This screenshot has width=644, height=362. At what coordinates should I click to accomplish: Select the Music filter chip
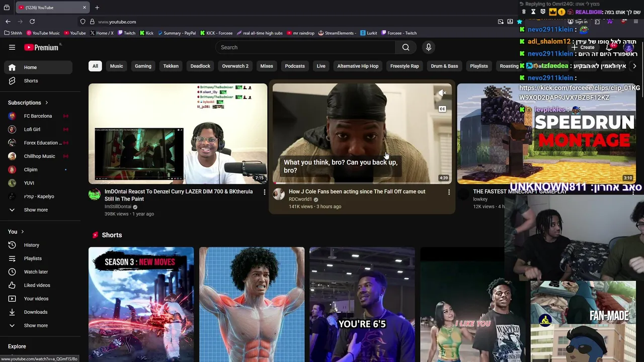[116, 66]
